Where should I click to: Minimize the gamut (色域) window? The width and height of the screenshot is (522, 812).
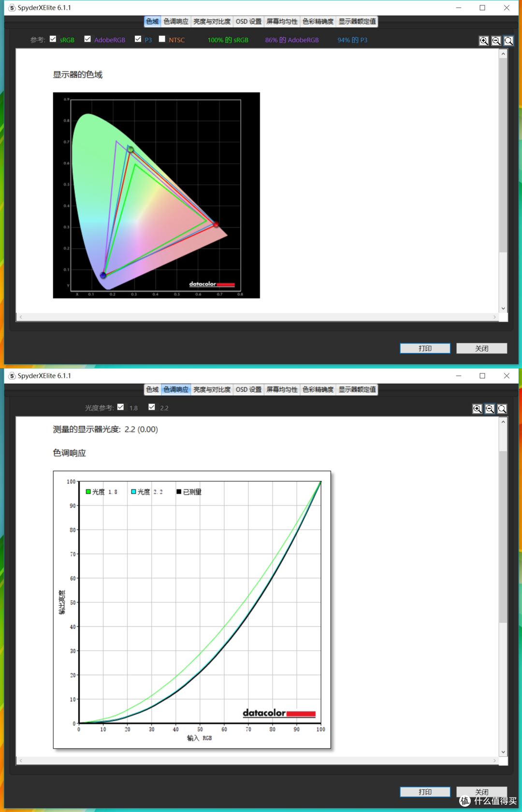pyautogui.click(x=459, y=8)
